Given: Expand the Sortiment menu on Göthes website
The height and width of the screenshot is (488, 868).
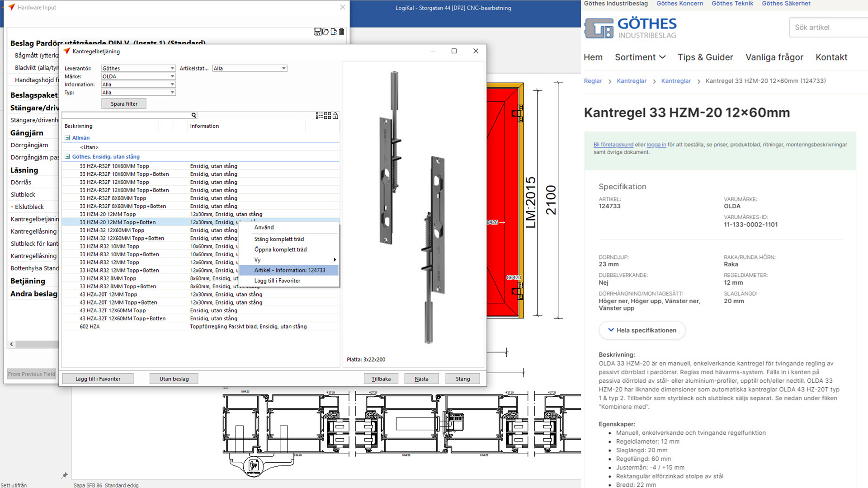Looking at the screenshot, I should coord(640,57).
